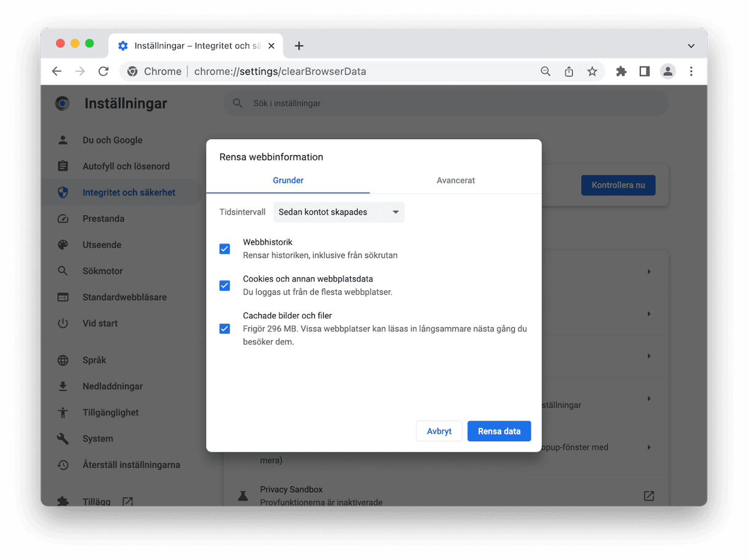Screen dimensions: 748x560
Task: Open the Tidsintervall dropdown
Action: pyautogui.click(x=339, y=212)
